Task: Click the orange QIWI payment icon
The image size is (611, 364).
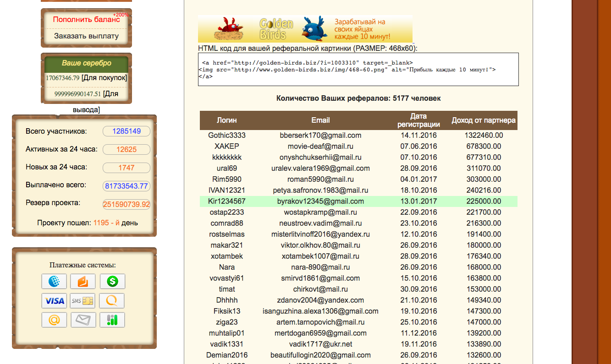Action: coord(112,301)
